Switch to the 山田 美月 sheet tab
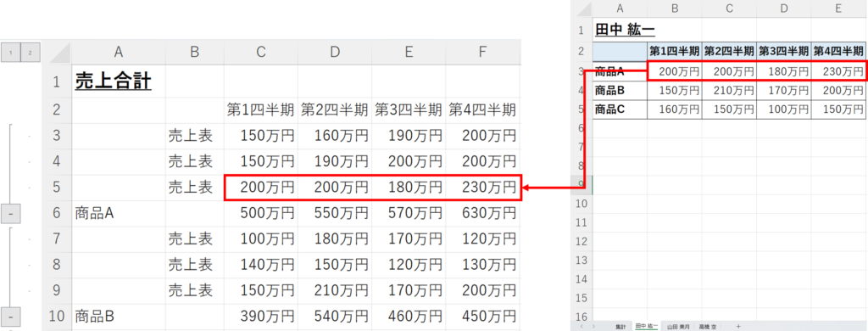868x331 pixels. pyautogui.click(x=677, y=327)
